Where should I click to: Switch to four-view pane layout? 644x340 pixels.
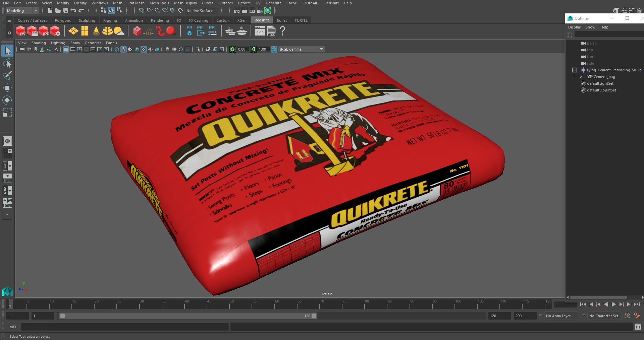7,153
